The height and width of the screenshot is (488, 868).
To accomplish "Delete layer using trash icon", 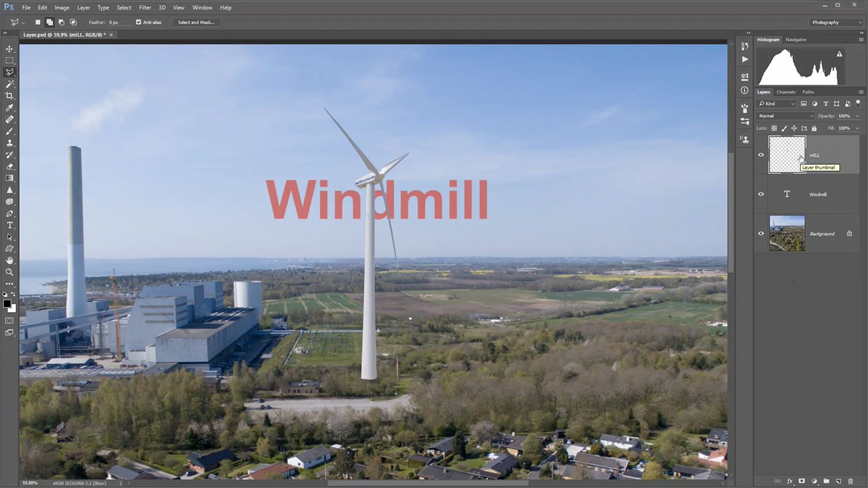I will coord(850,481).
